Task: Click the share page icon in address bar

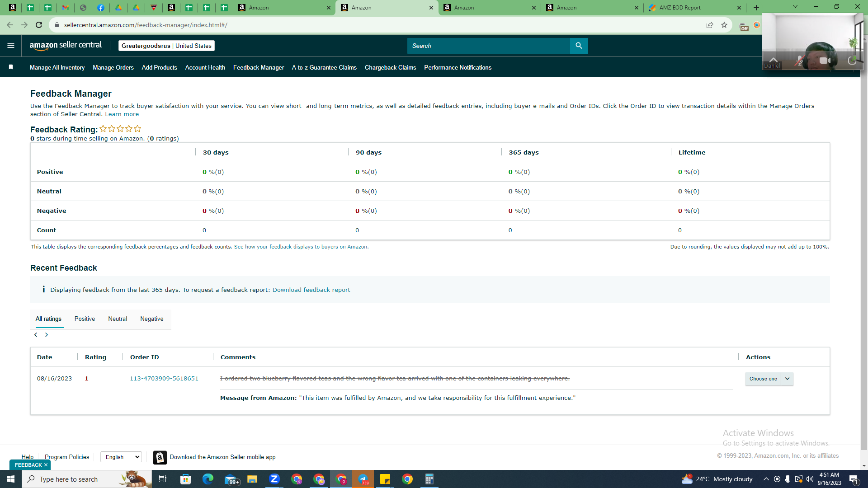Action: 710,25
